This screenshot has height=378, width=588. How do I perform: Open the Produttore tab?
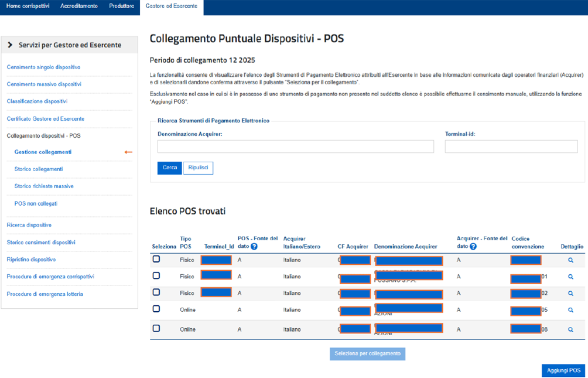click(121, 6)
